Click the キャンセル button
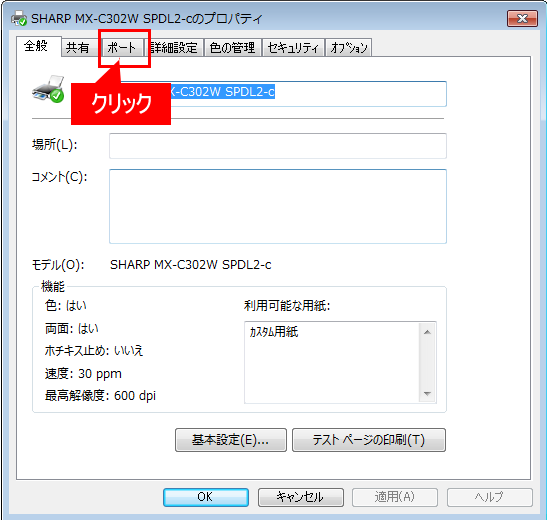Viewport: 547px width, 520px height. click(301, 497)
